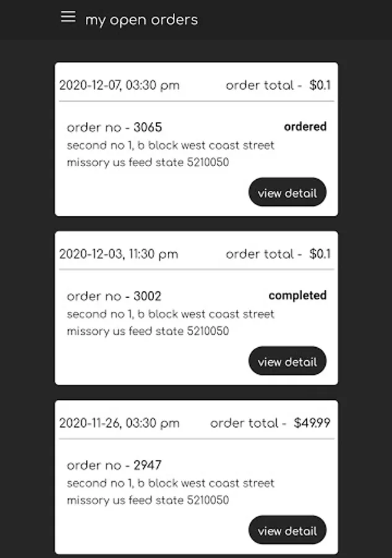Image resolution: width=392 pixels, height=558 pixels.
Task: Select the 2020-12-07, 03:30 pm date
Action: [x=119, y=86]
